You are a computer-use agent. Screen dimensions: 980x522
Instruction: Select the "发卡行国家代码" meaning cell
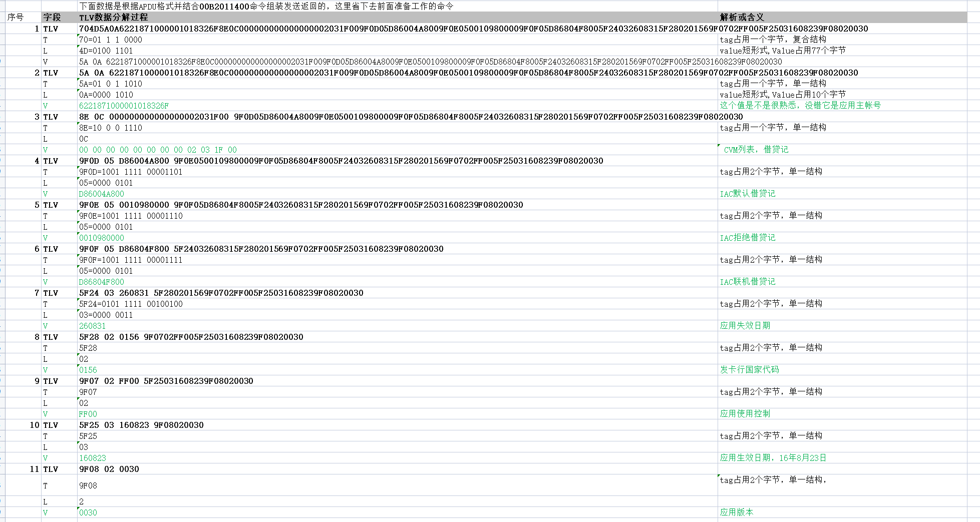click(749, 370)
